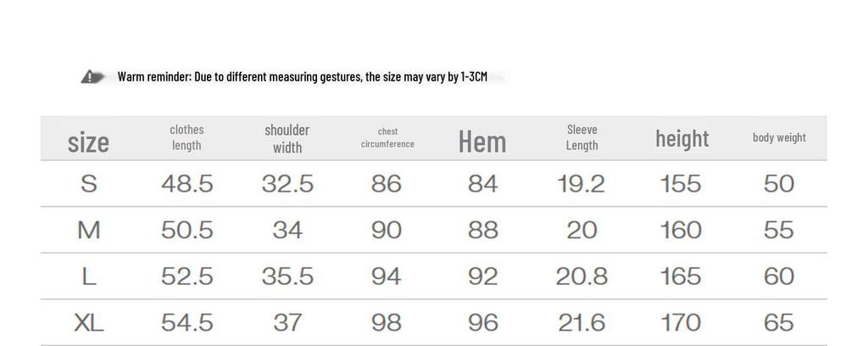This screenshot has height=346, width=868.
Task: Select the S size row label
Action: pos(89,184)
